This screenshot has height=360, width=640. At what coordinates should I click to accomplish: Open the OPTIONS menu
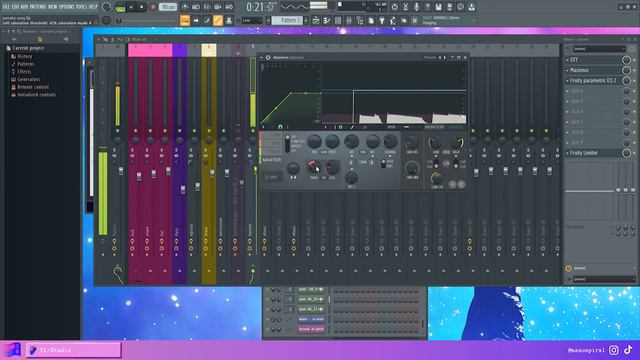click(67, 7)
